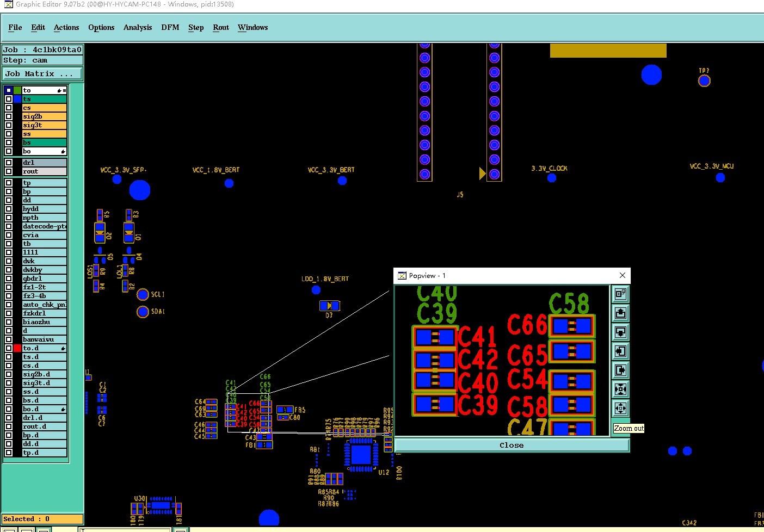The width and height of the screenshot is (764, 532).
Task: Open the Rout menu
Action: tap(221, 27)
